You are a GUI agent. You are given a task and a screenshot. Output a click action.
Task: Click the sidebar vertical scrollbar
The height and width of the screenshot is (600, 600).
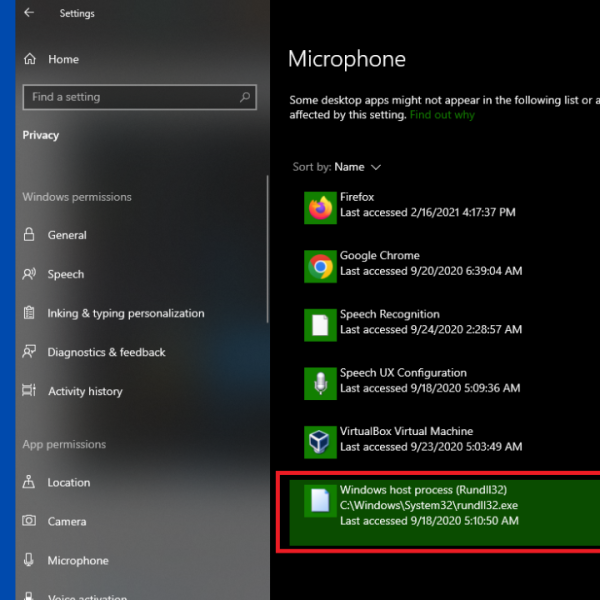pos(267,249)
